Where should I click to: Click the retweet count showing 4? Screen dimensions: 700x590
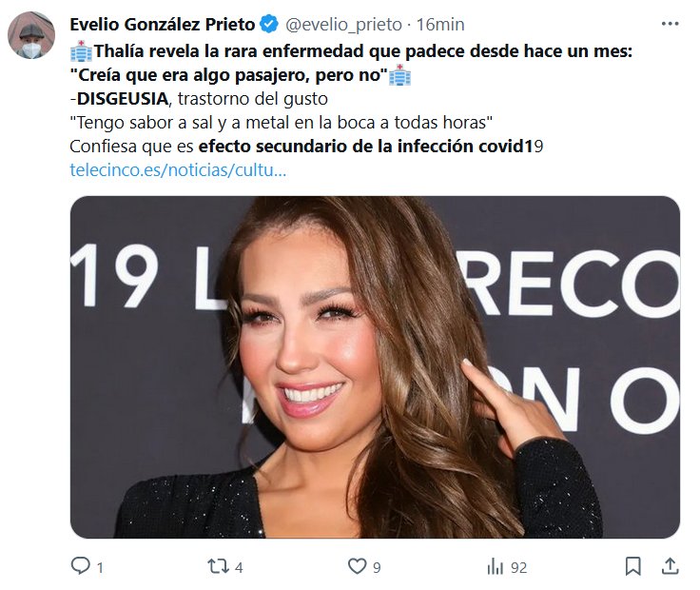tap(239, 567)
